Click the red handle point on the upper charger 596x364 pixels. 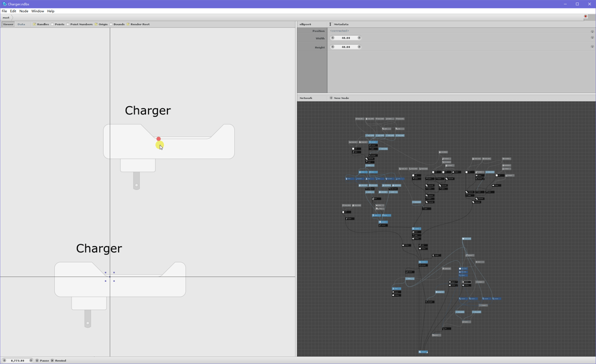tap(159, 139)
